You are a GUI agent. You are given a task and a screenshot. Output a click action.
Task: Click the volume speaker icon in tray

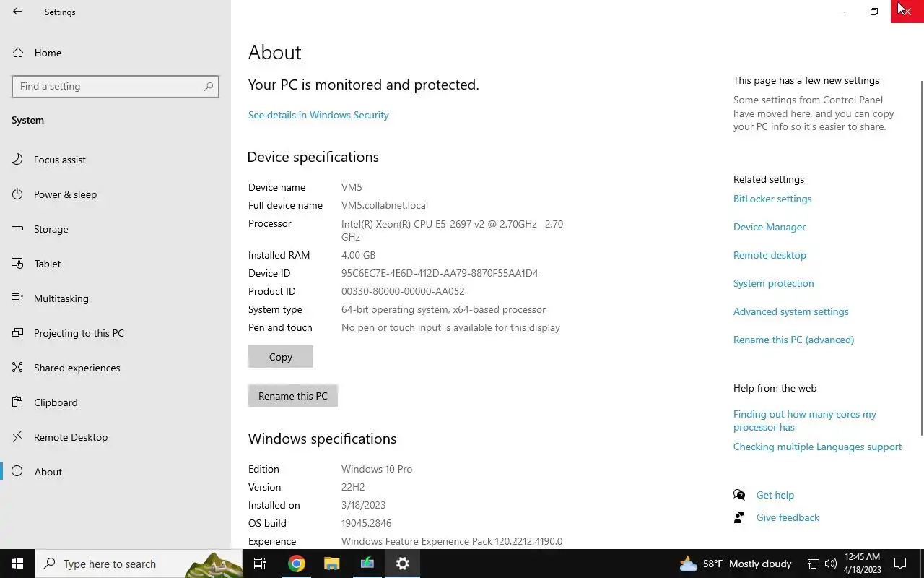tap(831, 564)
